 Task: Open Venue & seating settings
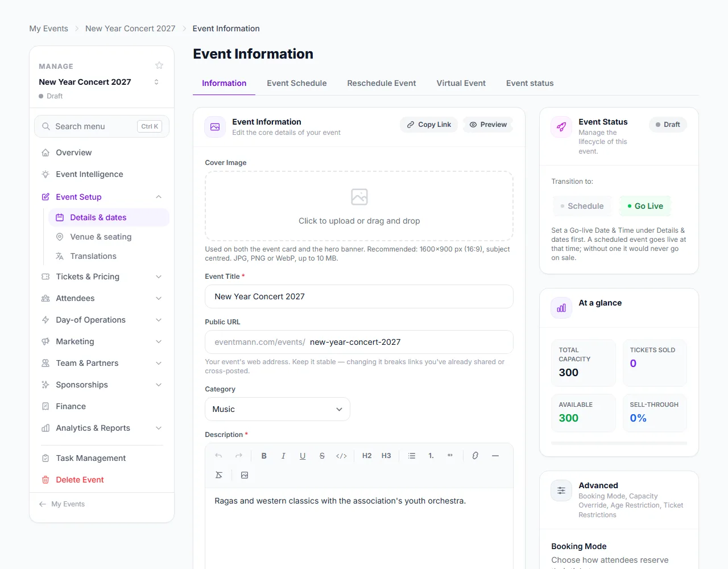(109, 237)
